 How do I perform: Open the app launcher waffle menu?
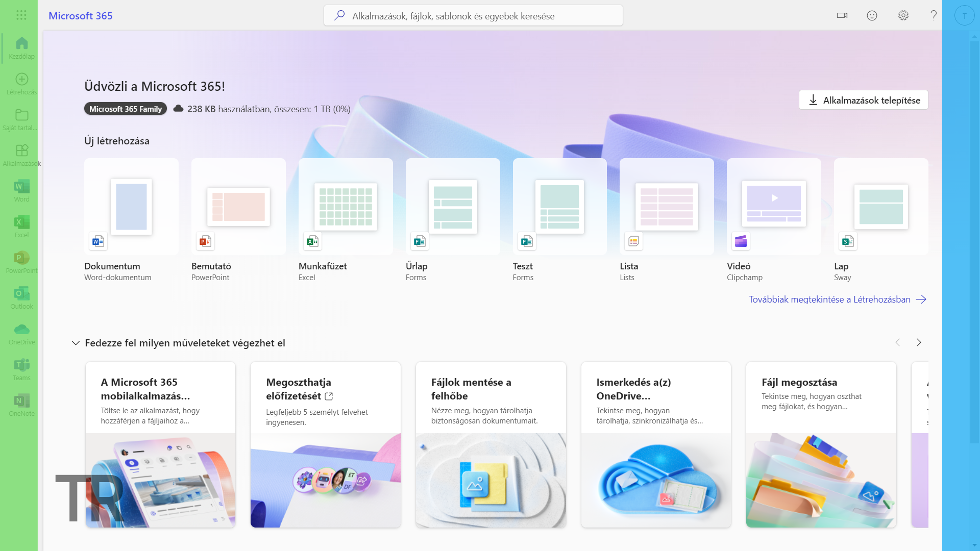click(21, 15)
